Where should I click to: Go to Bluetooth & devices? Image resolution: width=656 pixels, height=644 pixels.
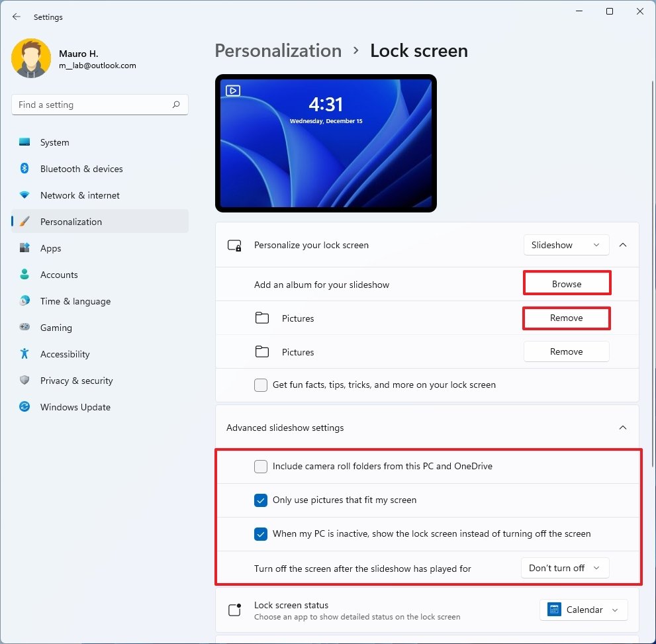click(100, 169)
